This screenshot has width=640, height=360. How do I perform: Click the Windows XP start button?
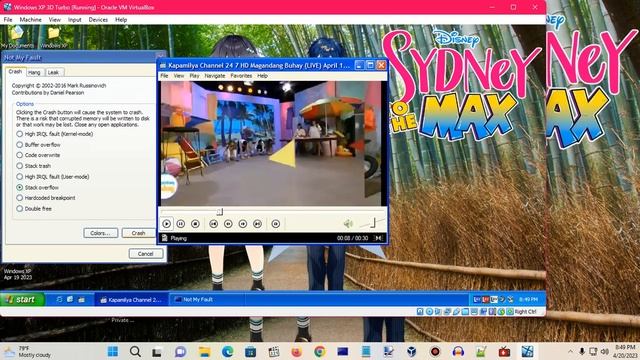pyautogui.click(x=22, y=300)
